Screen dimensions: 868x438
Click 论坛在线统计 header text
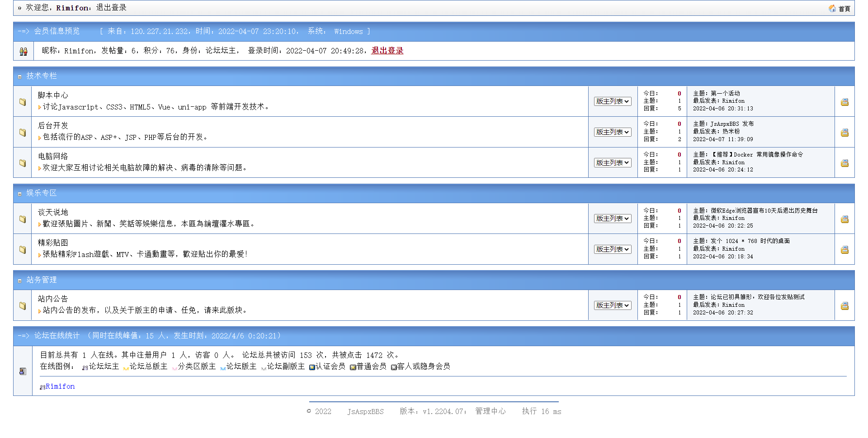point(57,336)
